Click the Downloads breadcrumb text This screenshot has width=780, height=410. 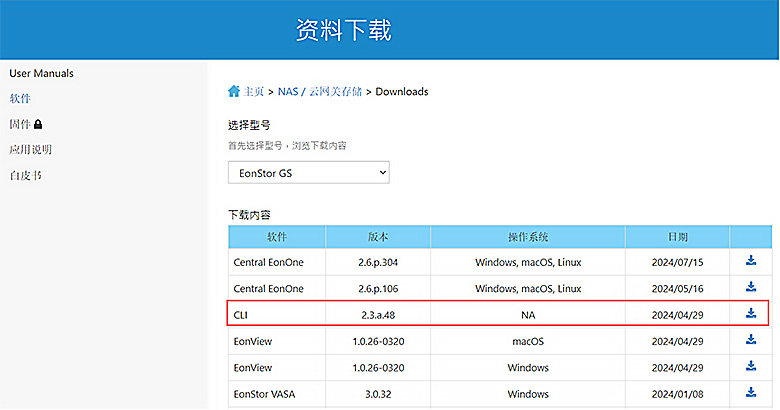(x=402, y=92)
